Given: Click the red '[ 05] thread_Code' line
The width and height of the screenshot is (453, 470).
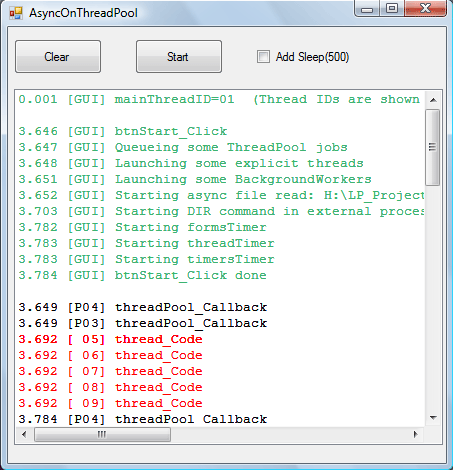Looking at the screenshot, I should pos(110,339).
